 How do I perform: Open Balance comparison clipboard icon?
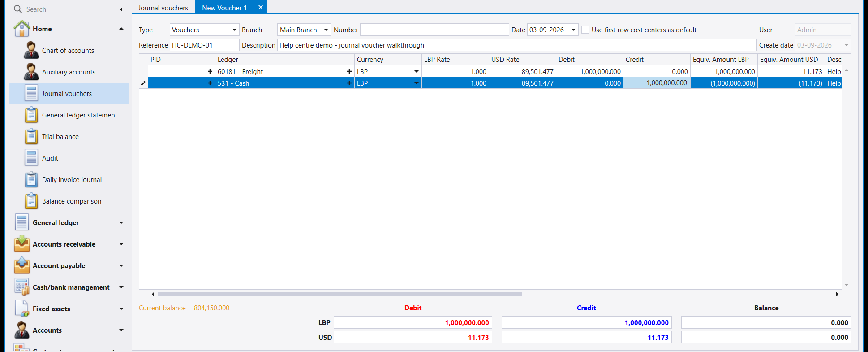[31, 201]
